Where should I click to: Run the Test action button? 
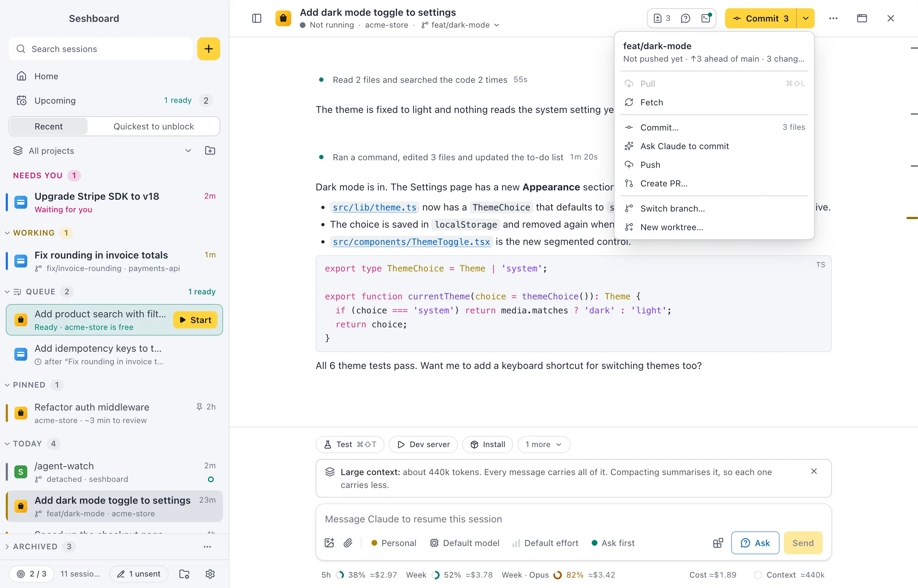coord(350,445)
